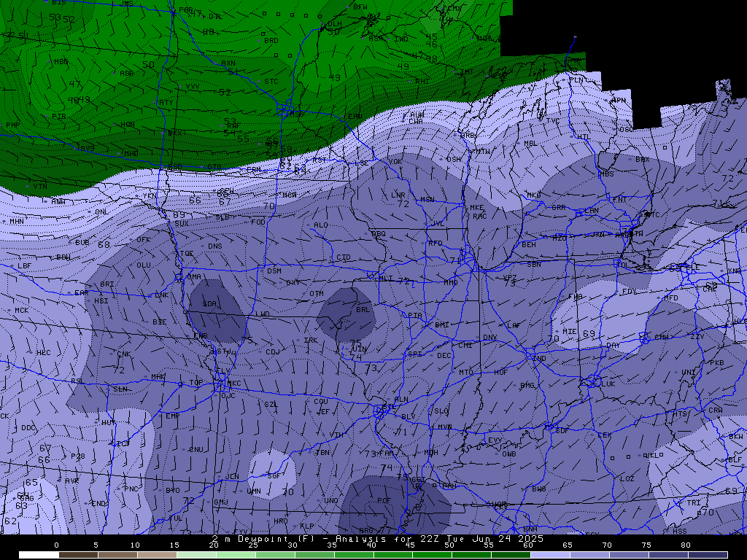The height and width of the screenshot is (560, 747).
Task: Select the SGF station label
Action: tap(274, 475)
